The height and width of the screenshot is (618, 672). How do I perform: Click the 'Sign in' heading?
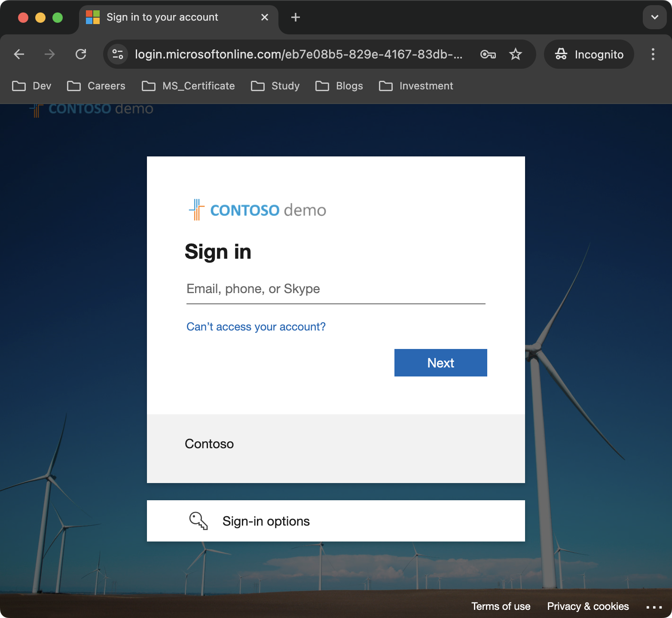click(218, 252)
